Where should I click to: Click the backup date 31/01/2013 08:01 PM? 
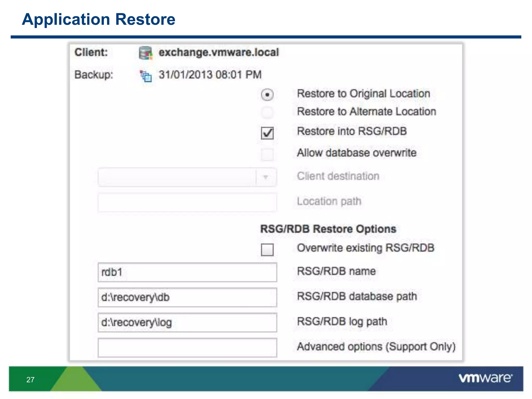point(210,75)
